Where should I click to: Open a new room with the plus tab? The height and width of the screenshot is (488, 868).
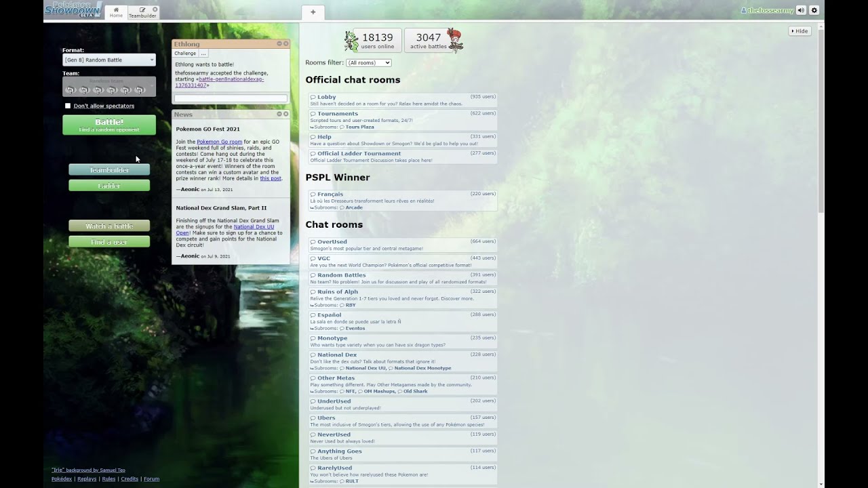pos(313,12)
